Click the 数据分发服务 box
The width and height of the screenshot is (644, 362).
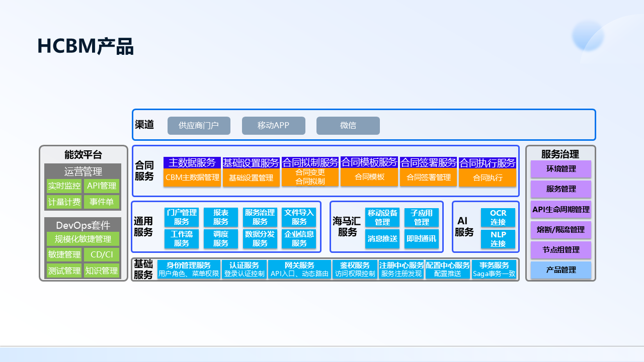[x=260, y=239]
